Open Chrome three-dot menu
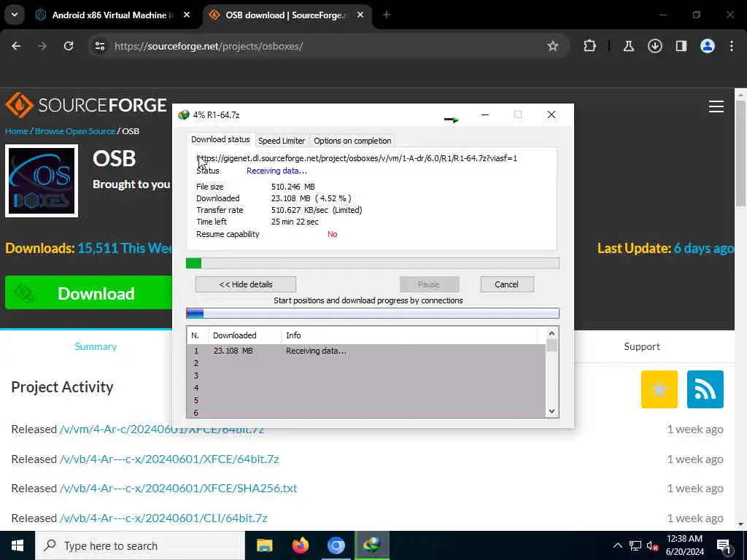The width and height of the screenshot is (747, 560). click(x=732, y=46)
